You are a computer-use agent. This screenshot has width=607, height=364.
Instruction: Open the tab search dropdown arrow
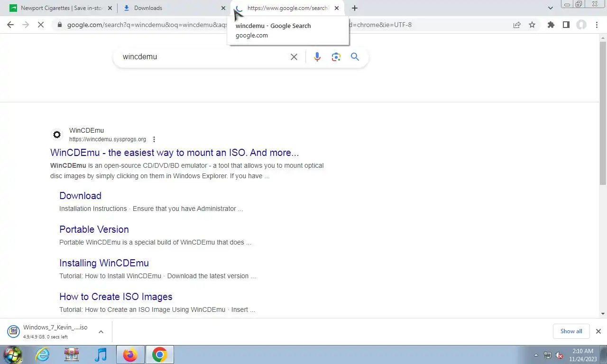[550, 8]
